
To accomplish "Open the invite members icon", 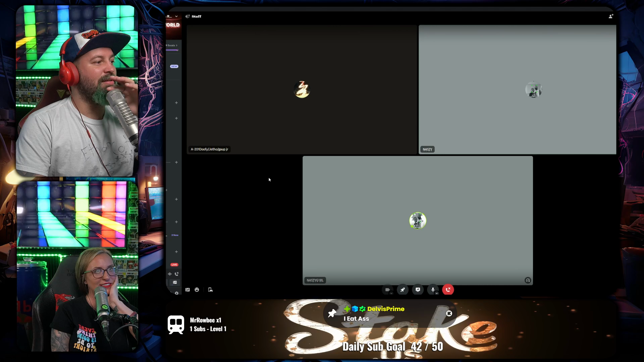I will (611, 16).
